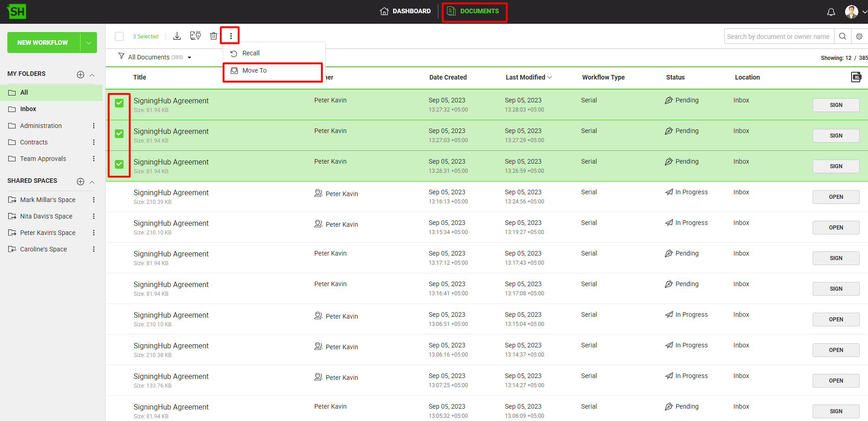Go to the Dashboard tab

point(405,11)
